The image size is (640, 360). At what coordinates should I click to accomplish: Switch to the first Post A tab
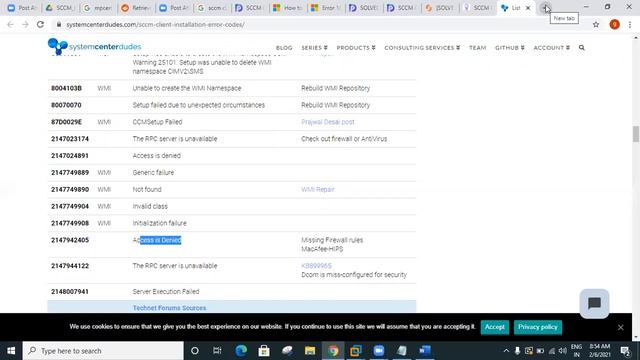pyautogui.click(x=22, y=8)
